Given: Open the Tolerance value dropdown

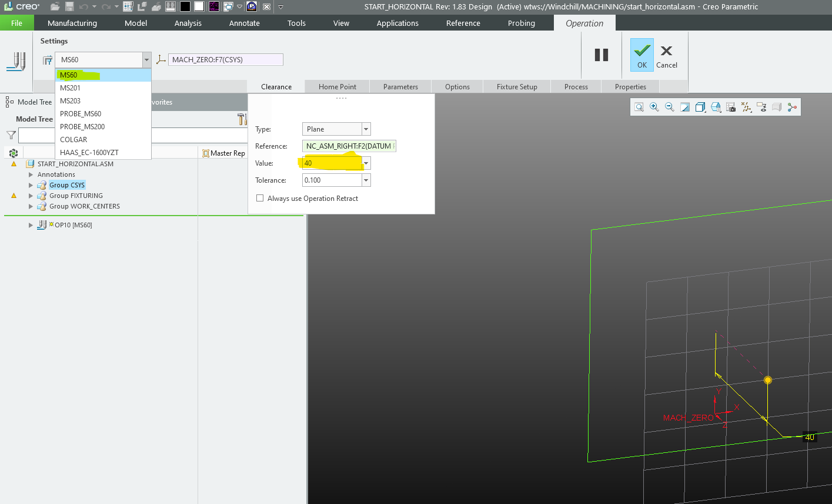Looking at the screenshot, I should [x=366, y=180].
